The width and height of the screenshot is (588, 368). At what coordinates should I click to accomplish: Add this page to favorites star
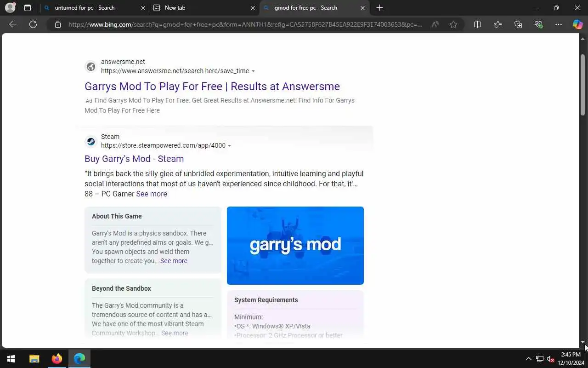453,24
